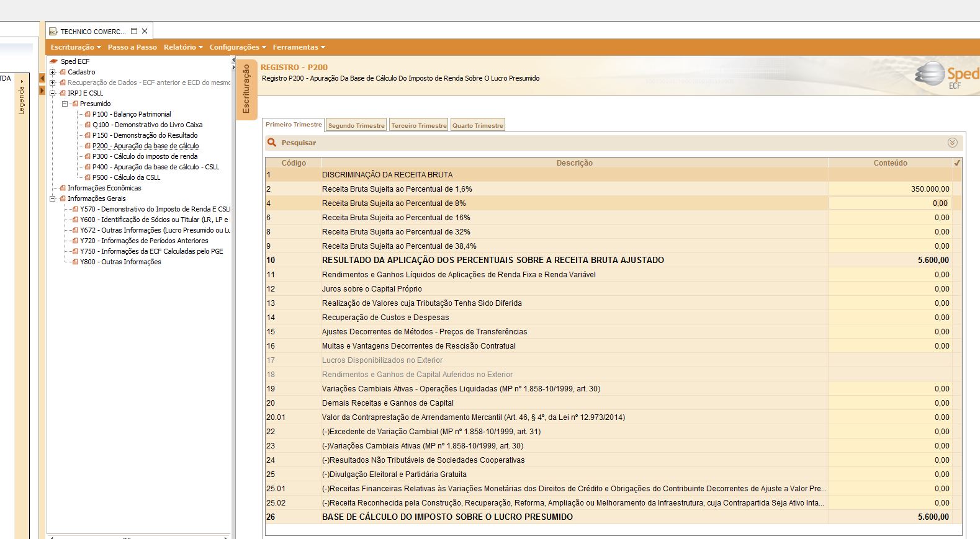Click the tree panel horizontal scrollbar
980x539 pixels.
point(138,537)
